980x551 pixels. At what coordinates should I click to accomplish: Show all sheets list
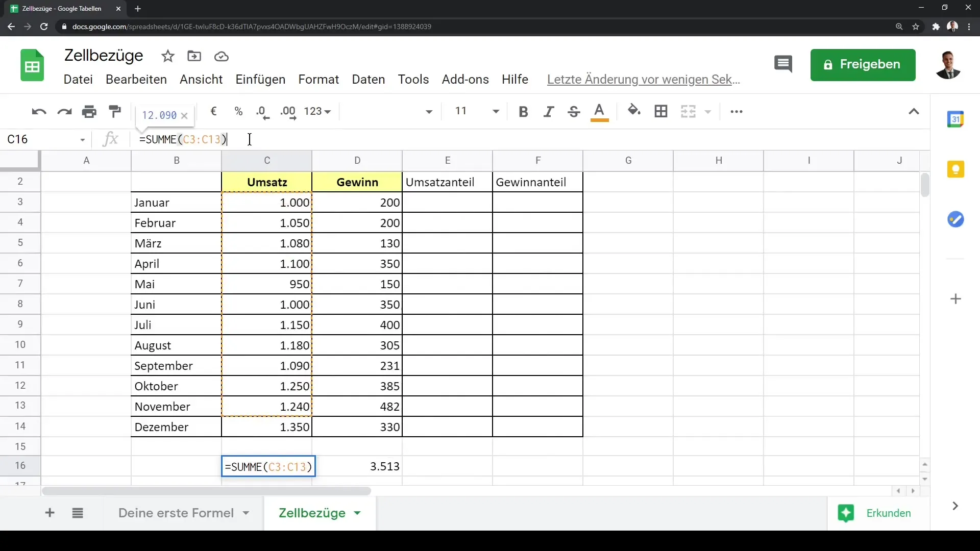pyautogui.click(x=78, y=513)
